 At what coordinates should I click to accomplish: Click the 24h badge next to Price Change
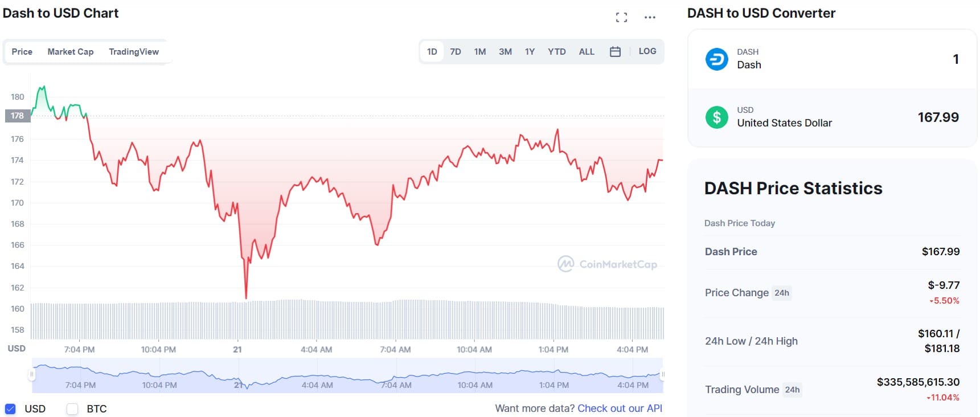point(782,293)
